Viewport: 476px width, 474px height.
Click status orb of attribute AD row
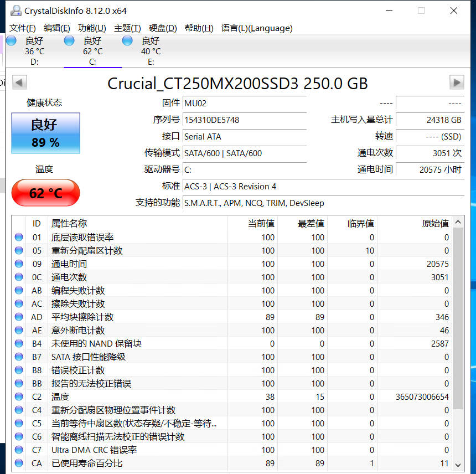tap(19, 317)
